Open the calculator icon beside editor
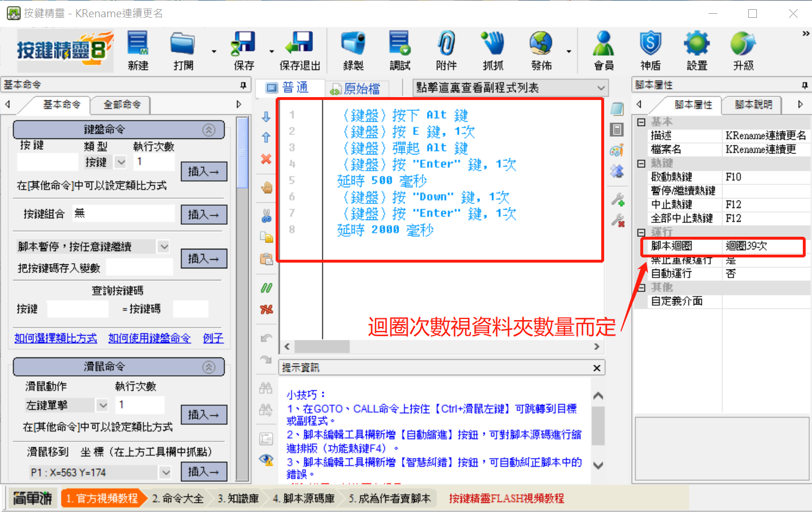This screenshot has width=812, height=512. click(x=617, y=129)
